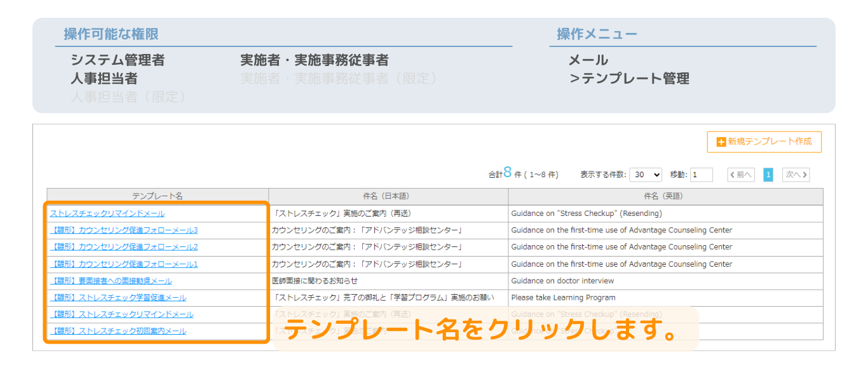Select メール in the 操作メニュー
Image resolution: width=868 pixels, height=369 pixels.
(588, 60)
